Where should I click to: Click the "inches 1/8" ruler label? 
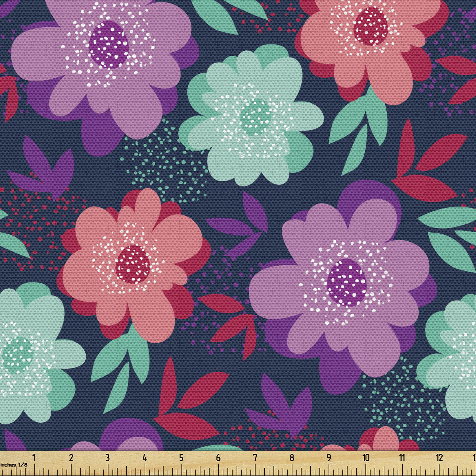click(14, 465)
